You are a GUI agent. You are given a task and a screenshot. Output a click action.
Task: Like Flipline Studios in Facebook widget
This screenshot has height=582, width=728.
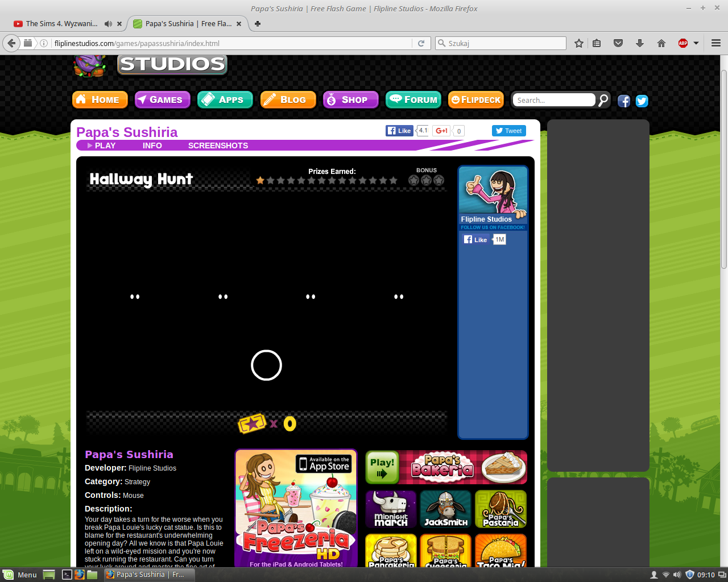[x=475, y=239]
